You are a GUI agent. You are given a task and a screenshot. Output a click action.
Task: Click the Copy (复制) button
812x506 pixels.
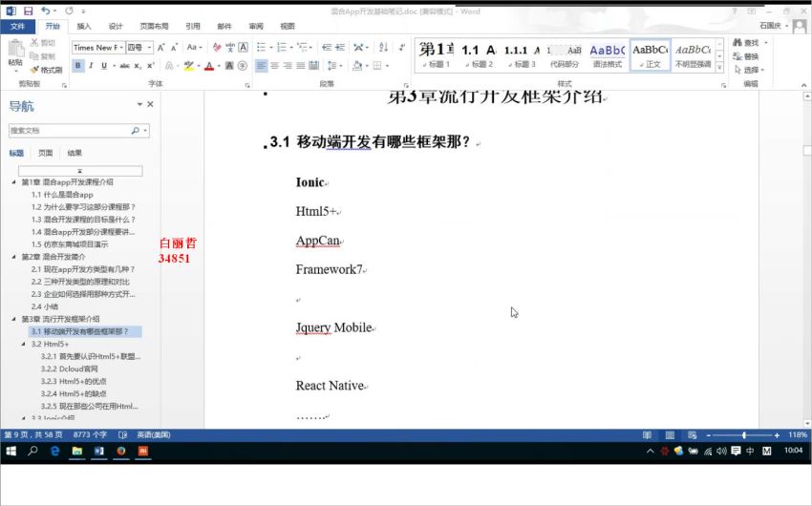(x=42, y=56)
